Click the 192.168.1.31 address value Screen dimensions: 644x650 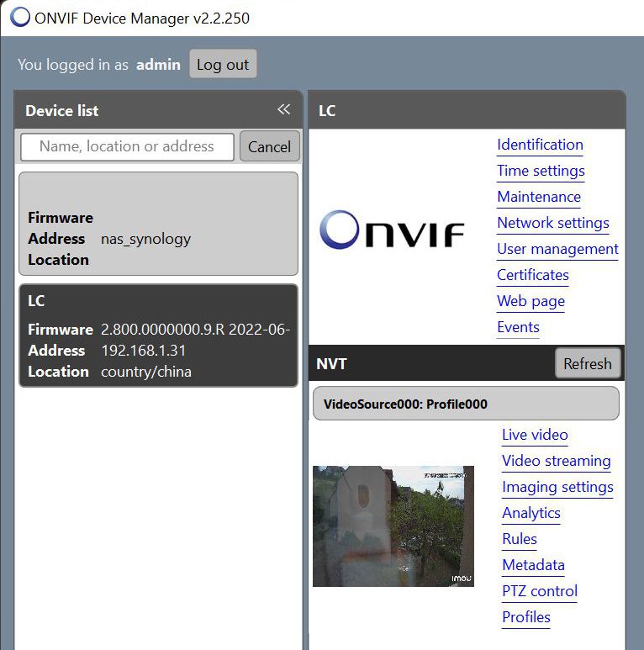point(144,351)
